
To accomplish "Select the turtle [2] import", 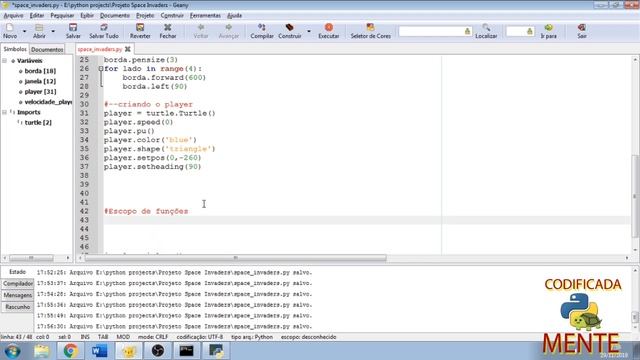I will point(38,122).
